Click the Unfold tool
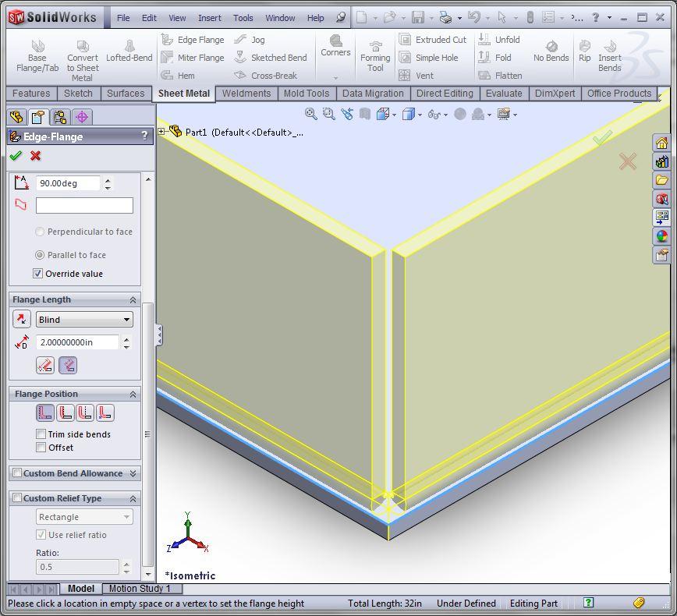This screenshot has height=616, width=677. pyautogui.click(x=499, y=40)
